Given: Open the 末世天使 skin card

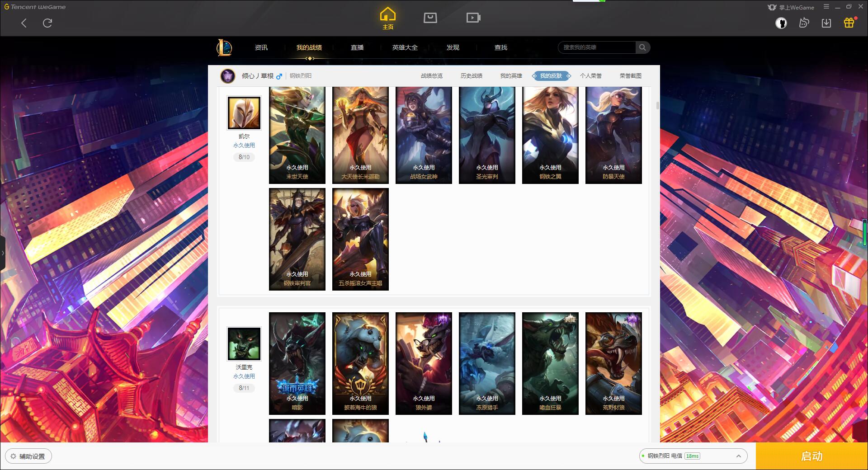Looking at the screenshot, I should tap(297, 135).
